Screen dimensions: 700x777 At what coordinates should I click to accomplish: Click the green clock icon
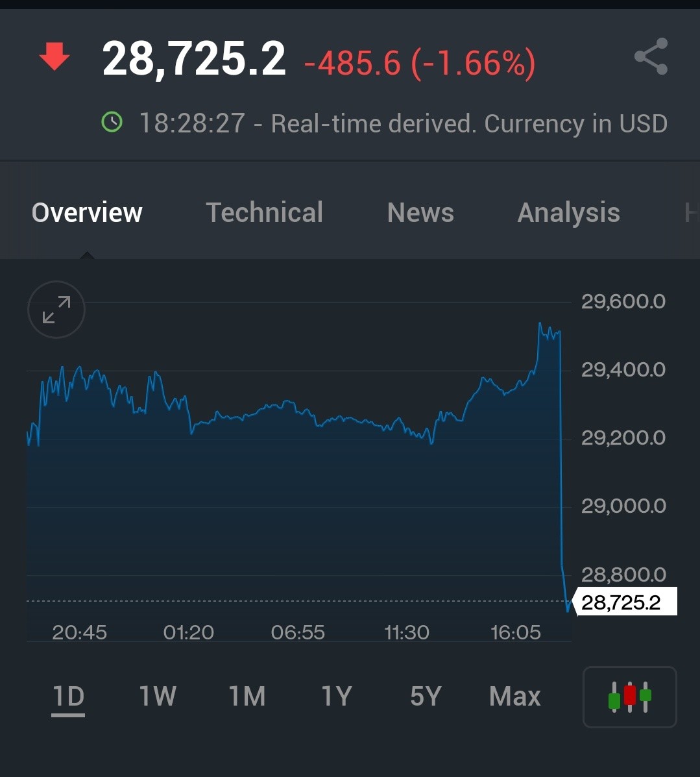coord(112,122)
